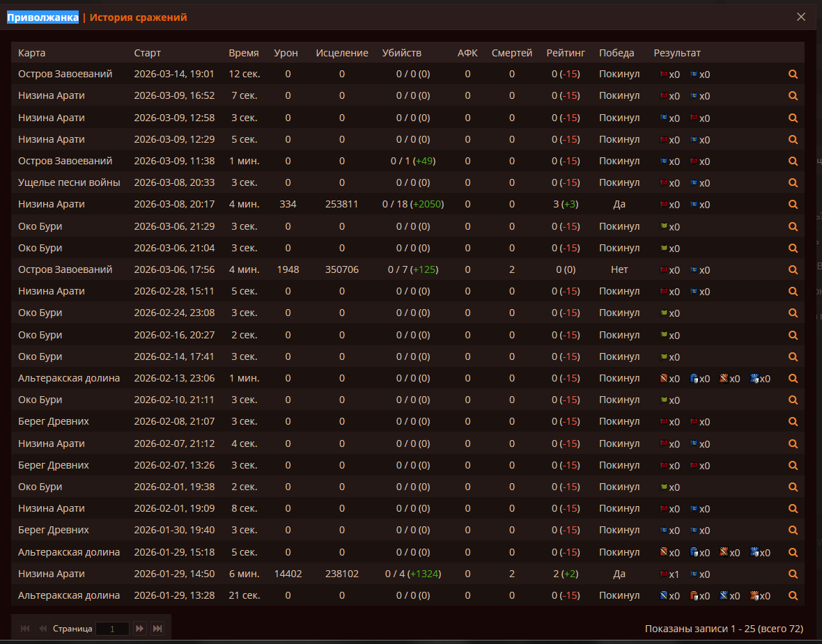822x644 pixels.
Task: Sort by the Рейтинг column header
Action: [x=566, y=53]
